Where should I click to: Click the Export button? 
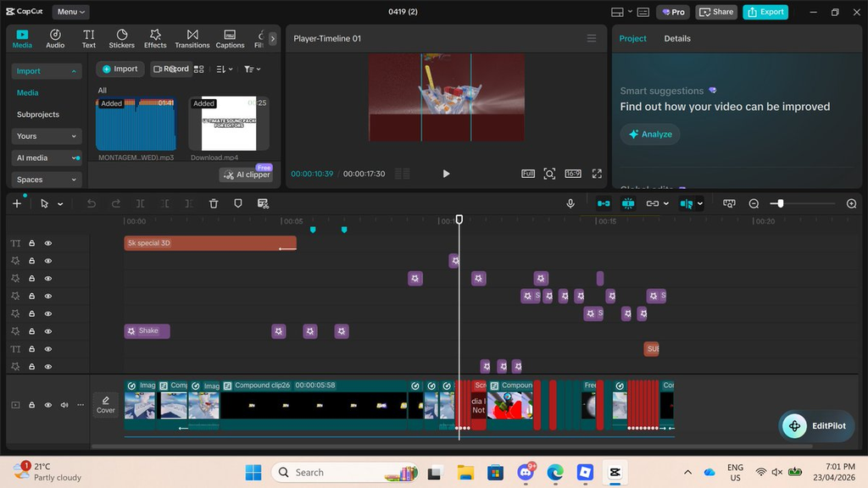(x=765, y=12)
